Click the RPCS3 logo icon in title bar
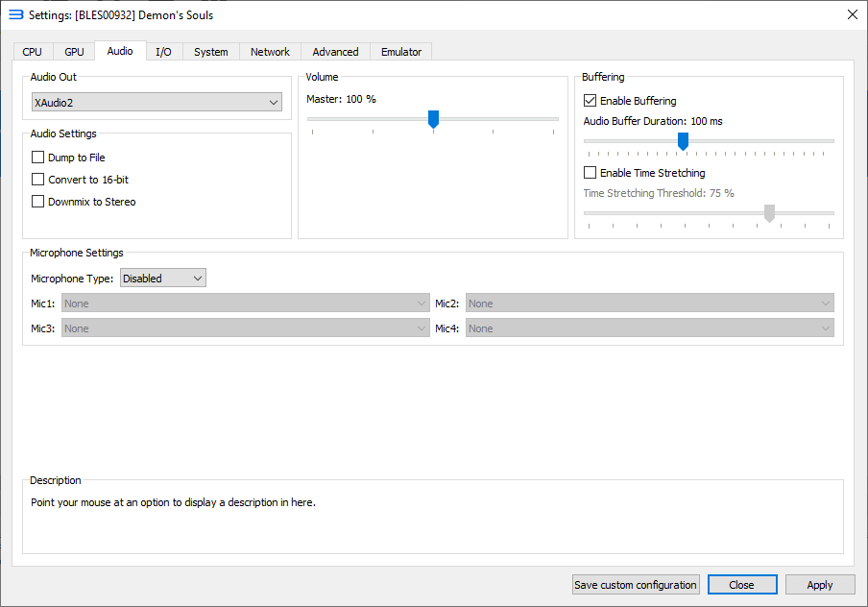 (x=15, y=14)
